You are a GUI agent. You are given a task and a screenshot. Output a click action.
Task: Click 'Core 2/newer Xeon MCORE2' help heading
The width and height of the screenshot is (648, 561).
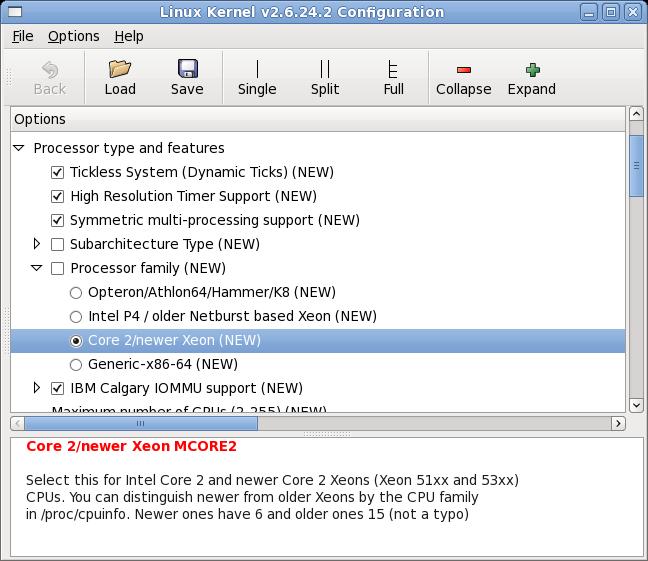coord(131,446)
